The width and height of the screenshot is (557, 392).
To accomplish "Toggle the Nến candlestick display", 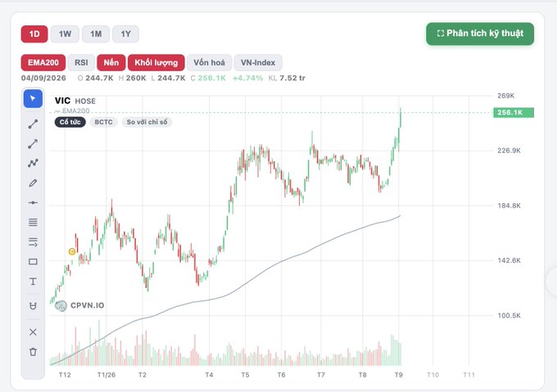I will point(111,63).
